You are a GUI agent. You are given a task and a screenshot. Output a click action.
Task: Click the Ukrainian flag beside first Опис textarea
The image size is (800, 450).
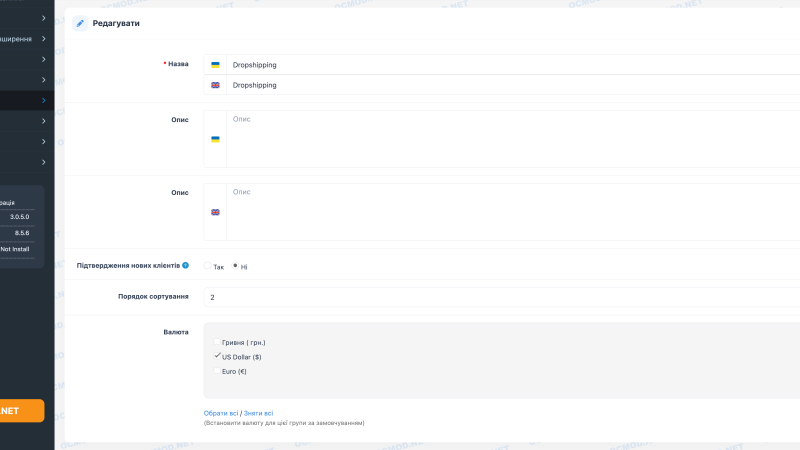coord(215,139)
